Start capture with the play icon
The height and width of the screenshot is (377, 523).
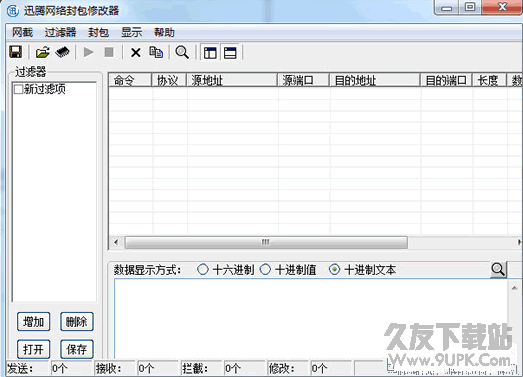(x=88, y=52)
